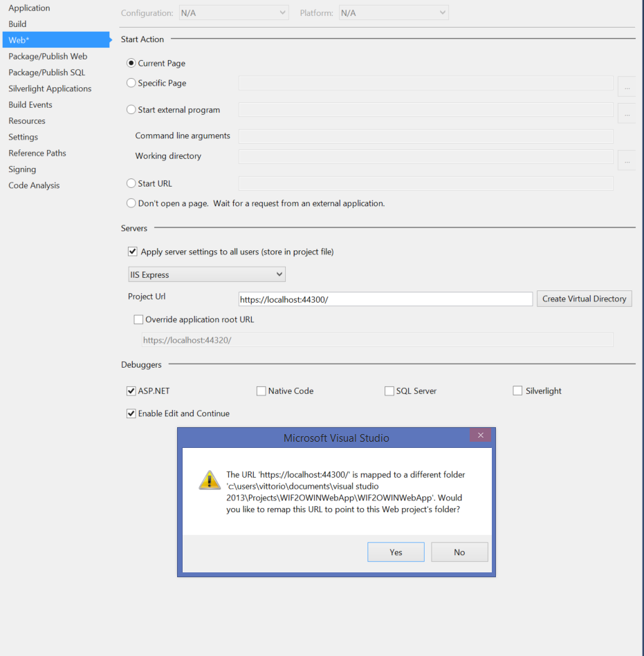Browse for Specific Page with ellipsis button
The width and height of the screenshot is (644, 656).
(x=627, y=86)
